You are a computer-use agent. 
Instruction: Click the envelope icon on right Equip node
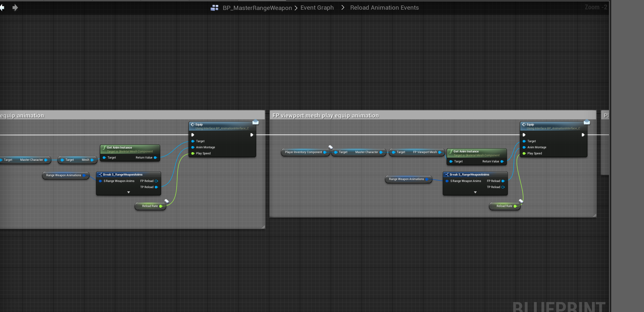pos(587,122)
